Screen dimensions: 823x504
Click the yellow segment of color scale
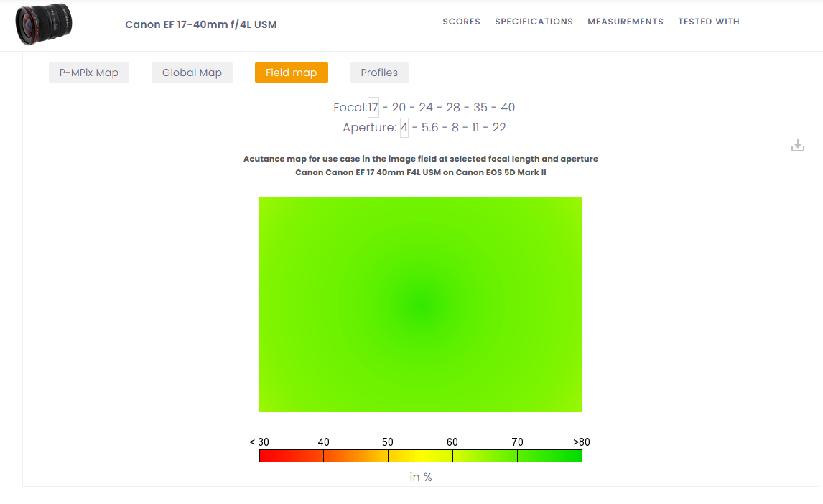click(x=420, y=457)
